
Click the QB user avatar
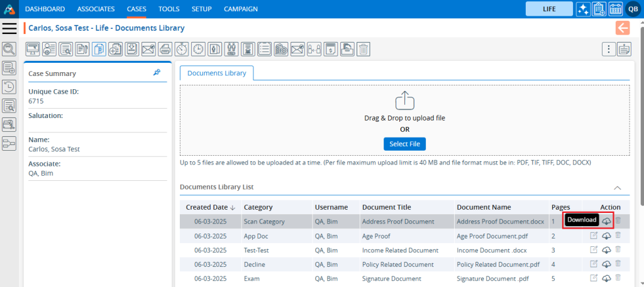pos(632,9)
